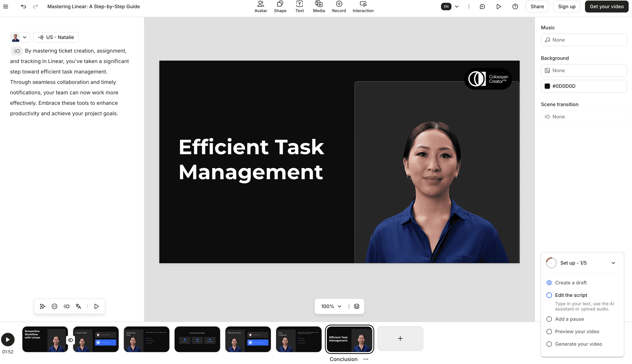Click the project title Mastering Linear
This screenshot has height=364, width=632.
[x=93, y=7]
